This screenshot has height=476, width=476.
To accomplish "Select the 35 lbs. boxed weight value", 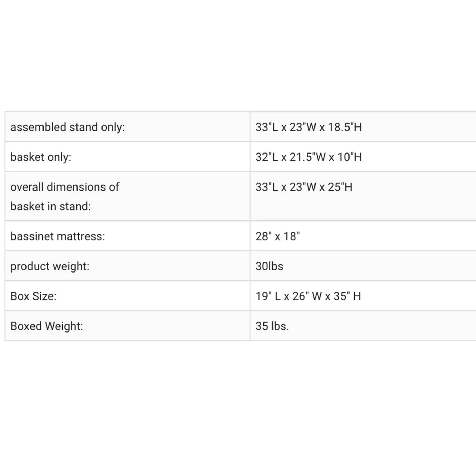I will (x=272, y=326).
